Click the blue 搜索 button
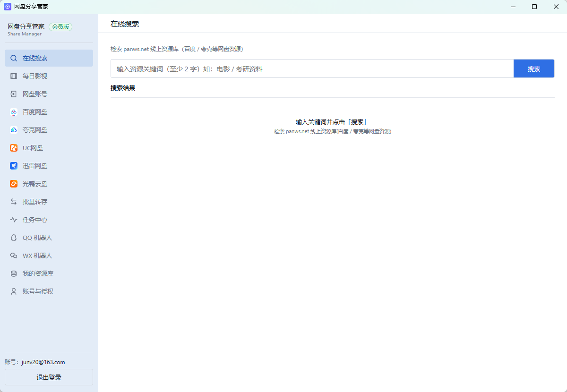This screenshot has width=567, height=392. pos(534,68)
